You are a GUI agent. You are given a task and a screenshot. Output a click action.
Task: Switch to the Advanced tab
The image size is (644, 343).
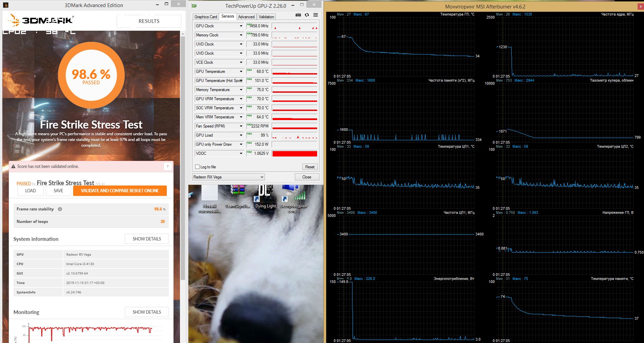pos(246,17)
